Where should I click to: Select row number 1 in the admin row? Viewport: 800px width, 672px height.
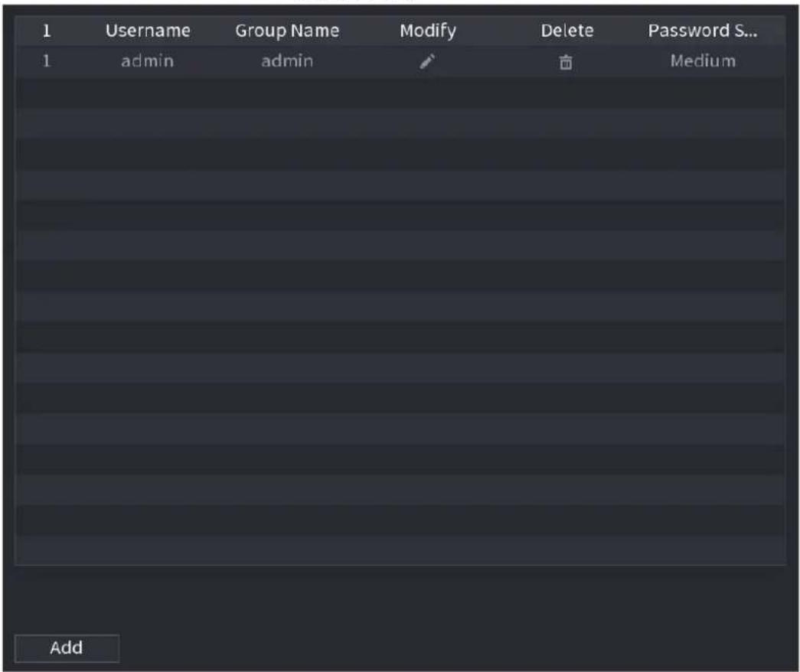tap(47, 61)
